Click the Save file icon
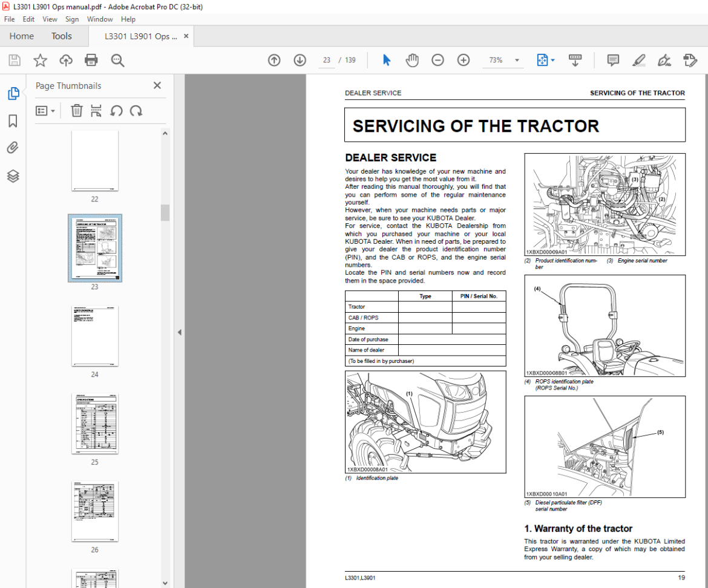This screenshot has width=708, height=588. [15, 60]
